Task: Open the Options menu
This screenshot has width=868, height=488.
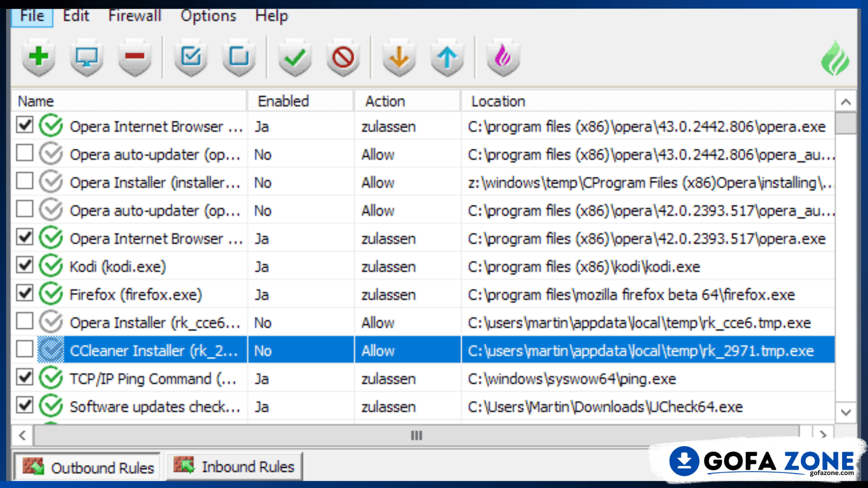Action: coord(208,16)
